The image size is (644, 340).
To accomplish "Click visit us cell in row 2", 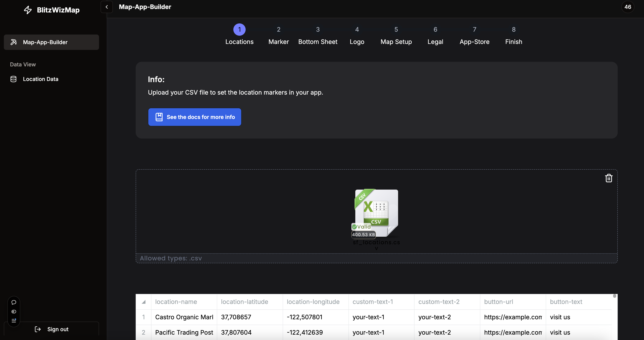I will [x=579, y=332].
